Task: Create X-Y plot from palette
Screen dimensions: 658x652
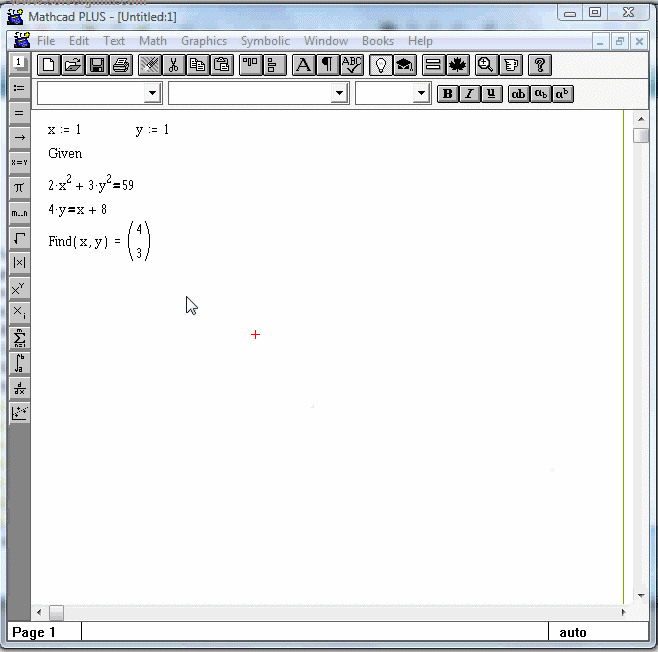Action: [19, 413]
